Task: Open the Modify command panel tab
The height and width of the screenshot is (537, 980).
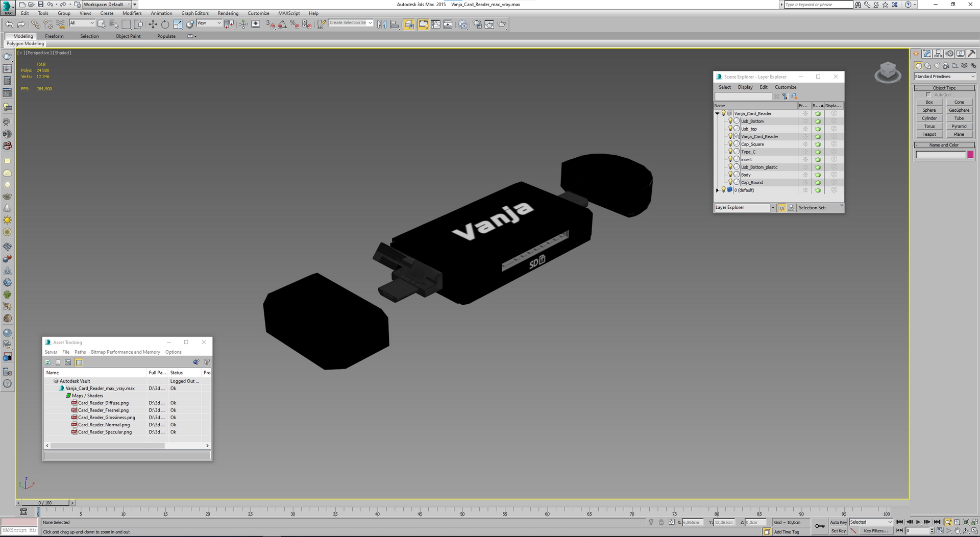Action: click(927, 54)
